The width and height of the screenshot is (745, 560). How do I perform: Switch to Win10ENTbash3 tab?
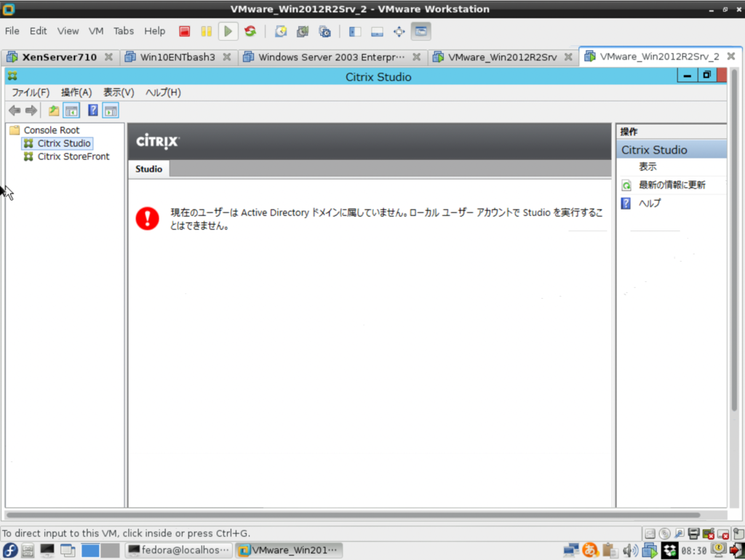178,57
